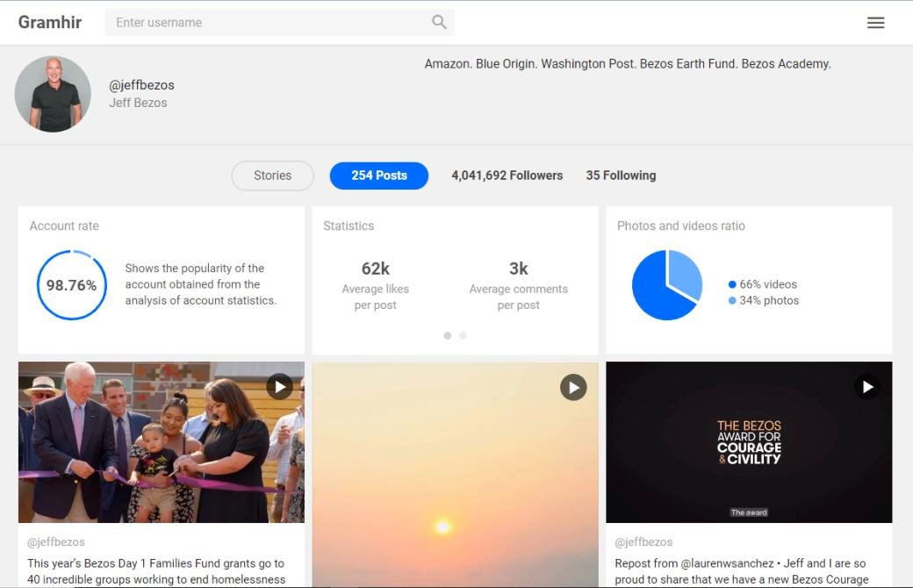Click 35 Following
The height and width of the screenshot is (588, 913).
(x=621, y=176)
